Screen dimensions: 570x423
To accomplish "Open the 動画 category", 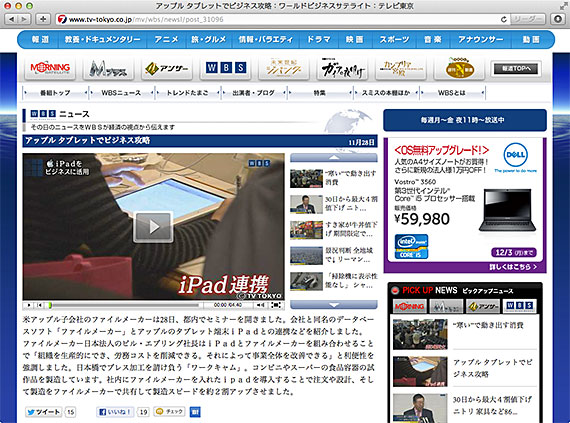I will 531,39.
